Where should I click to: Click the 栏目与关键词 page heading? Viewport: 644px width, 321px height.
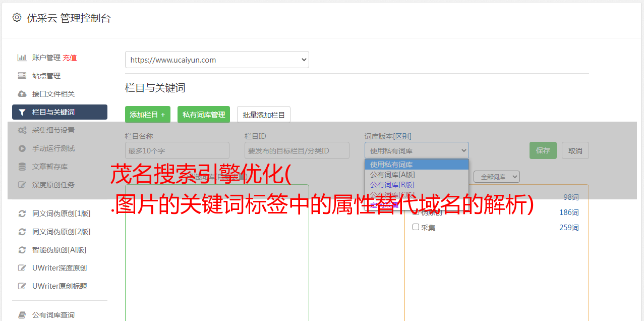click(x=155, y=88)
